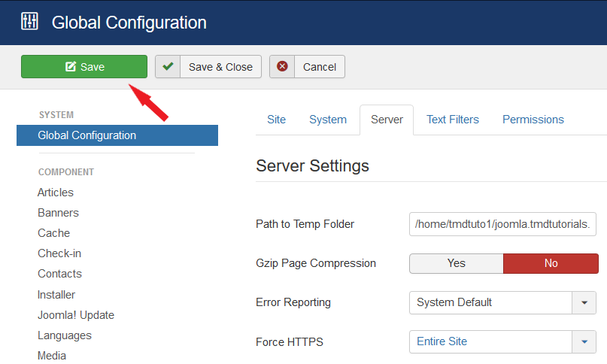Open the Installer sidebar link

[56, 295]
